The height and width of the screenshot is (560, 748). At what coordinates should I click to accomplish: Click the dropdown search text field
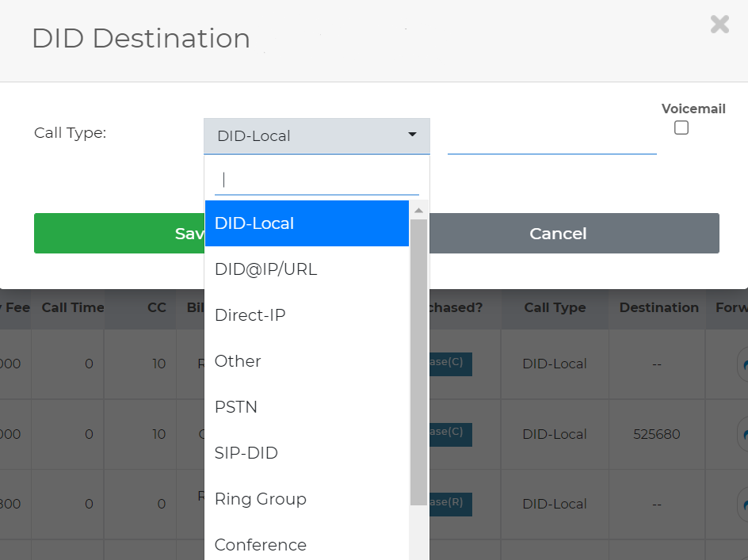pos(316,180)
